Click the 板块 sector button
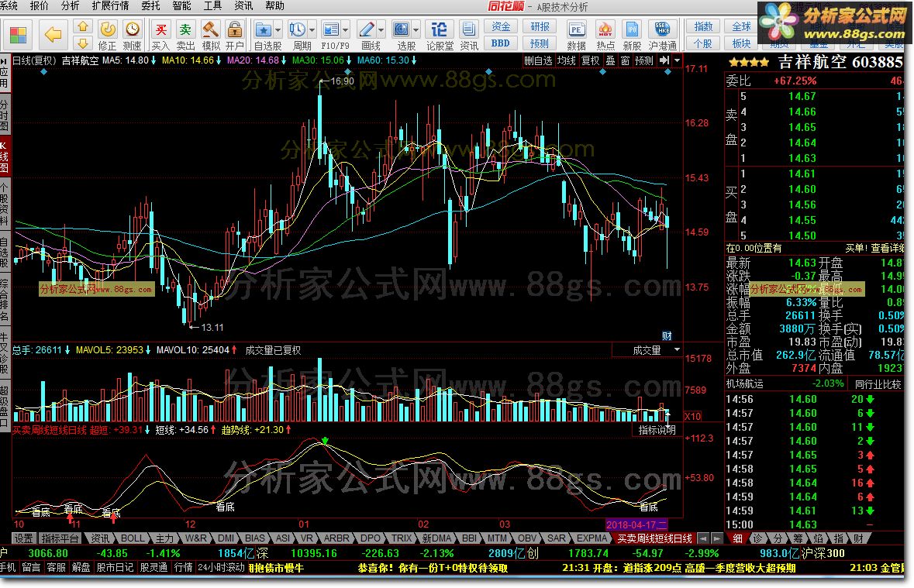914x588 pixels. click(x=741, y=43)
